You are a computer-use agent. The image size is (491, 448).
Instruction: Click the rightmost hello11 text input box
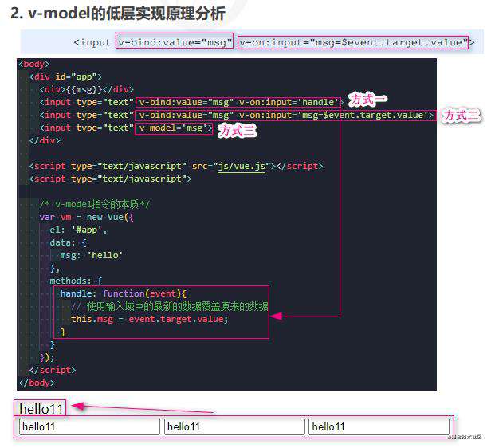[x=379, y=426]
